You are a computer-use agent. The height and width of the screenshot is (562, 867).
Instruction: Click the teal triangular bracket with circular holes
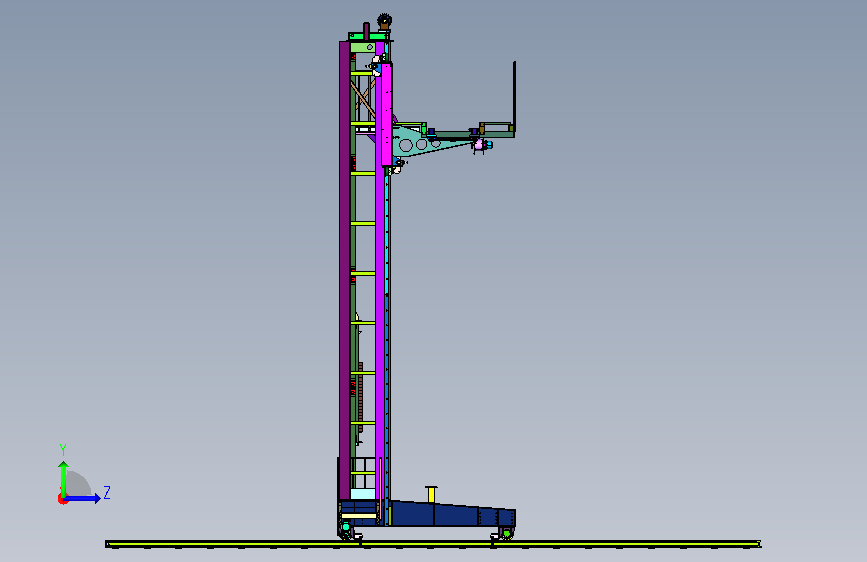click(x=427, y=142)
